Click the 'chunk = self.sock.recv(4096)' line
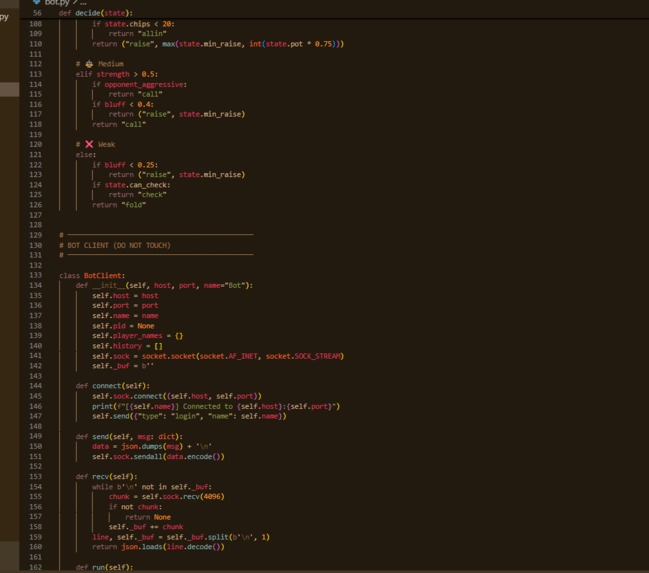The image size is (649, 573). tap(166, 496)
